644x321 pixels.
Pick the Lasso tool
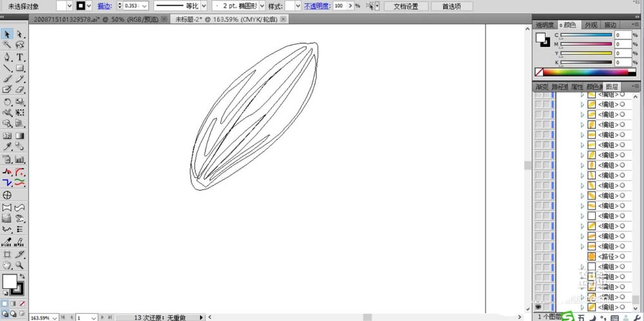(19, 45)
